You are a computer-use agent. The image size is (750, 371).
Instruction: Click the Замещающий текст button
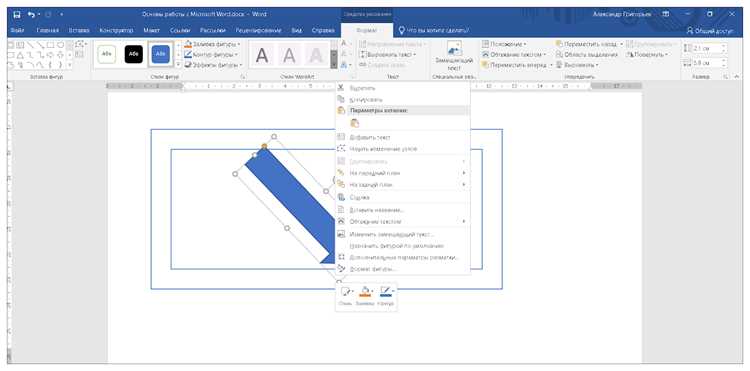pos(453,56)
